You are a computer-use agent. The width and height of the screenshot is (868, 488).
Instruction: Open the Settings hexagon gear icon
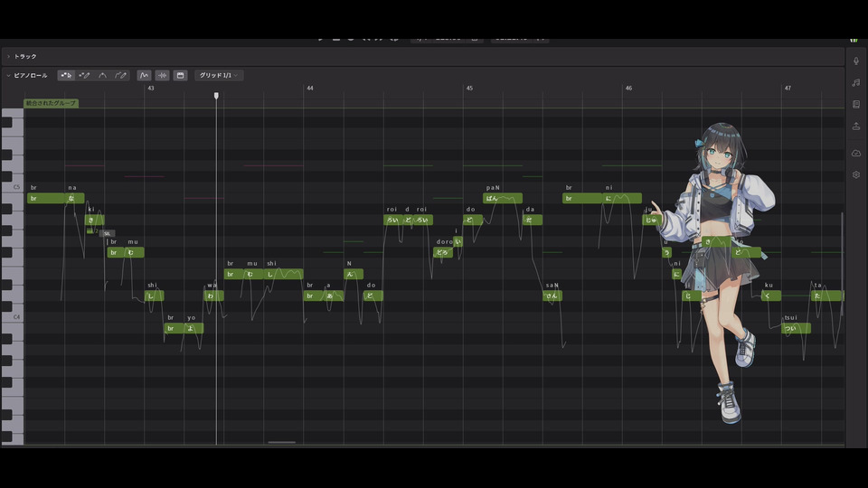click(856, 174)
